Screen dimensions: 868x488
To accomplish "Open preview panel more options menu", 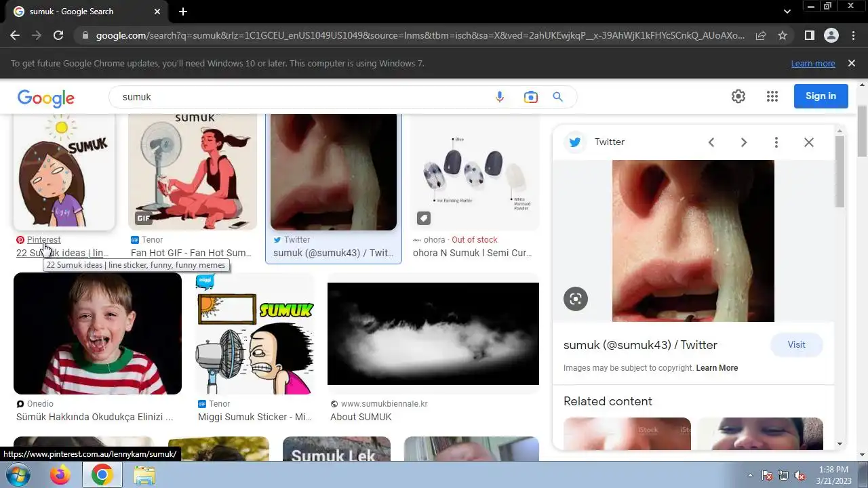I will click(x=776, y=142).
